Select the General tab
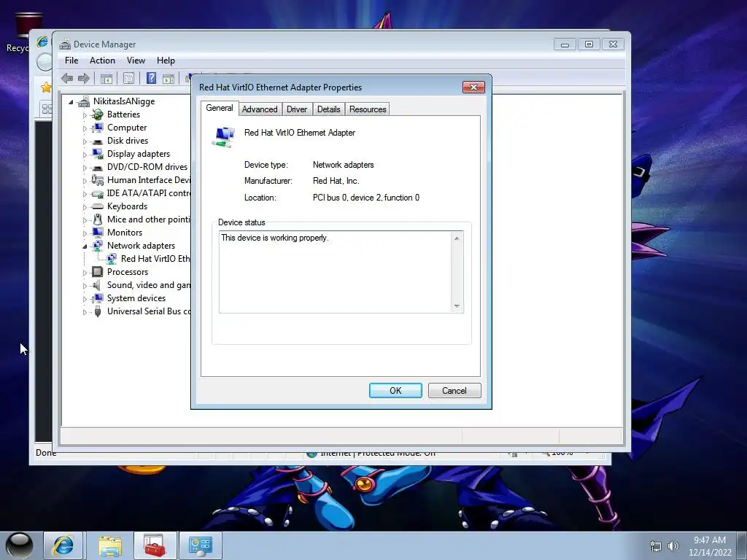The width and height of the screenshot is (747, 560). [220, 108]
